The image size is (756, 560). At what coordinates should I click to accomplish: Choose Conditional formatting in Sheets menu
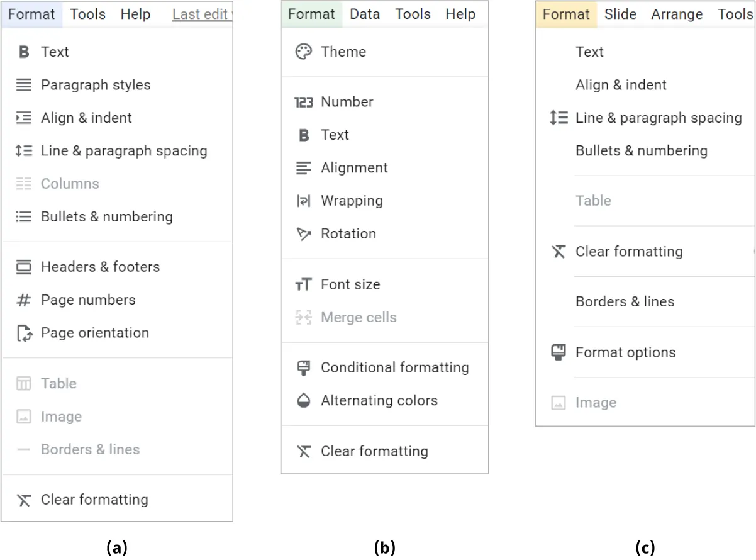pyautogui.click(x=394, y=367)
